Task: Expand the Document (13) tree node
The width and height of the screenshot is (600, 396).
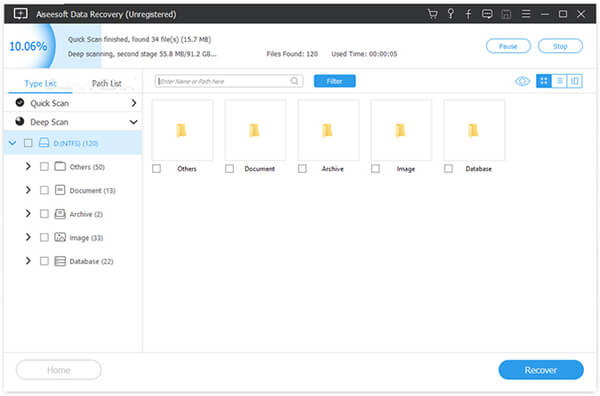Action: tap(28, 190)
